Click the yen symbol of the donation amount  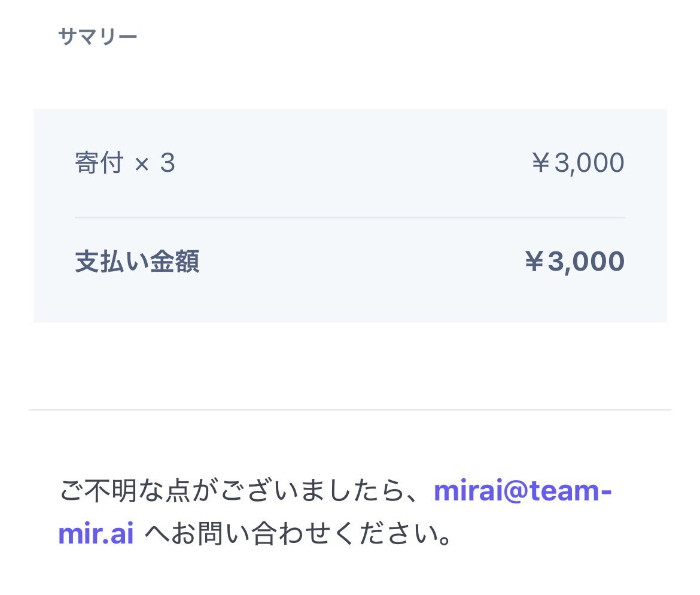pyautogui.click(x=541, y=163)
